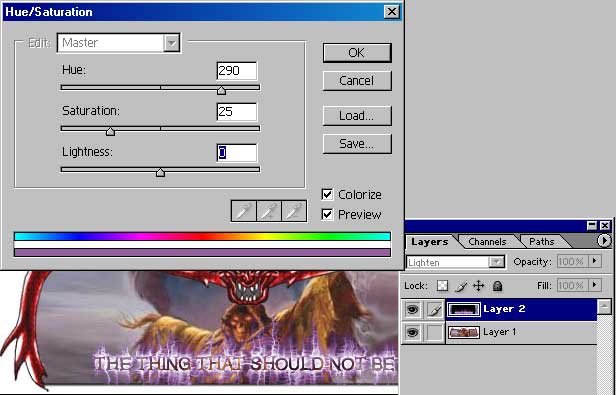Uncheck the Colorize checkbox
Screen dimensions: 616x395
coord(327,194)
